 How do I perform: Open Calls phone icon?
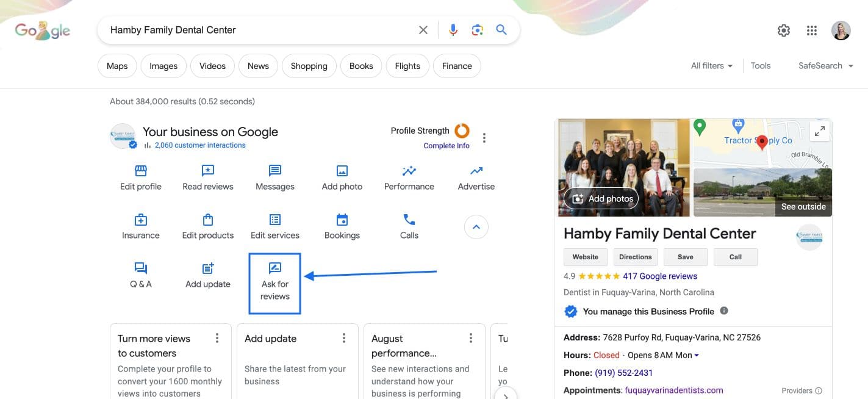click(409, 220)
